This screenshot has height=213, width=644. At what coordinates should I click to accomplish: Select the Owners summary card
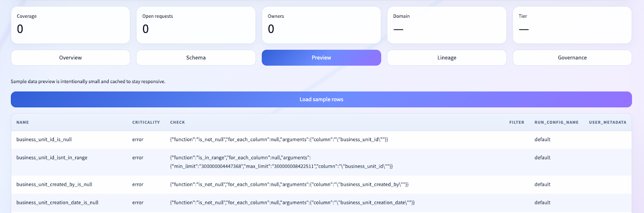tap(321, 25)
